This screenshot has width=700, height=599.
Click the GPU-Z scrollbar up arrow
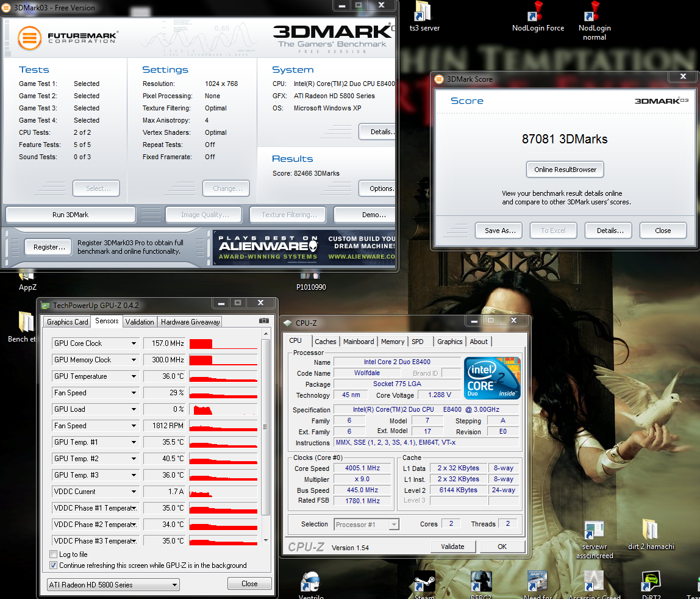coord(266,334)
